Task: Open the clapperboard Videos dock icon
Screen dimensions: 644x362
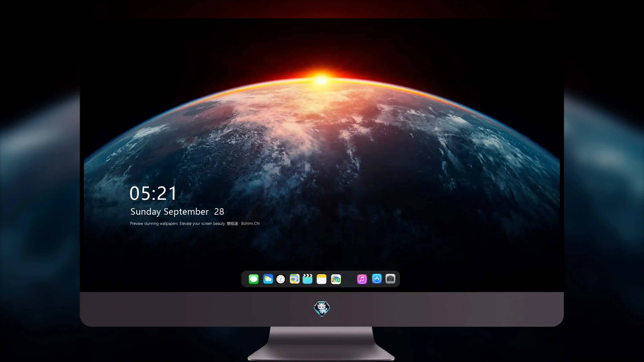Action: [x=308, y=279]
